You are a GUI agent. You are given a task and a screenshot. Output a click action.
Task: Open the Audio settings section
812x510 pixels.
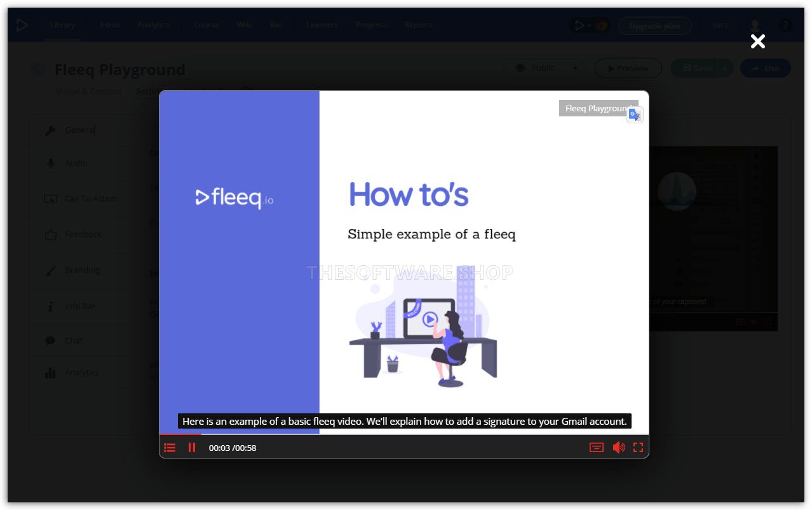click(76, 163)
